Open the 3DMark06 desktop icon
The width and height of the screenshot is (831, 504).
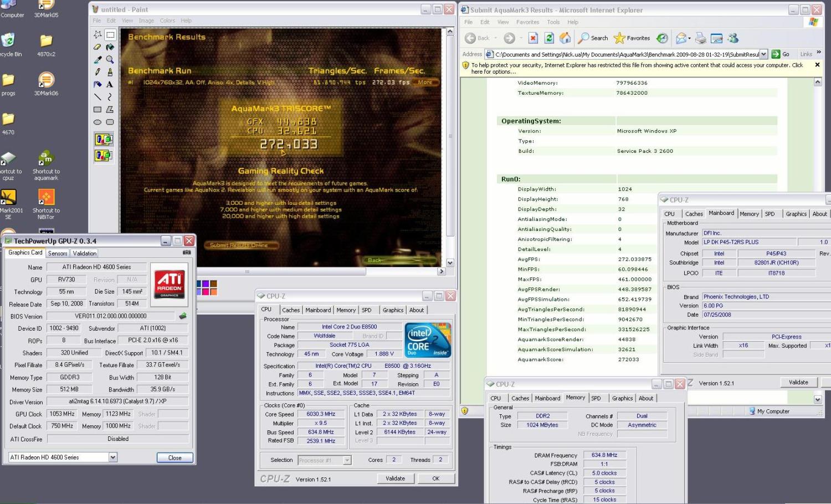tap(46, 84)
